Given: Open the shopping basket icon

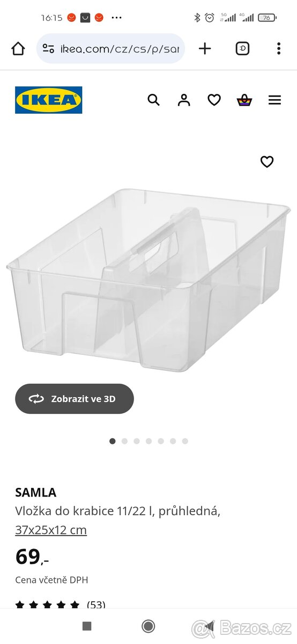Looking at the screenshot, I should tap(244, 100).
